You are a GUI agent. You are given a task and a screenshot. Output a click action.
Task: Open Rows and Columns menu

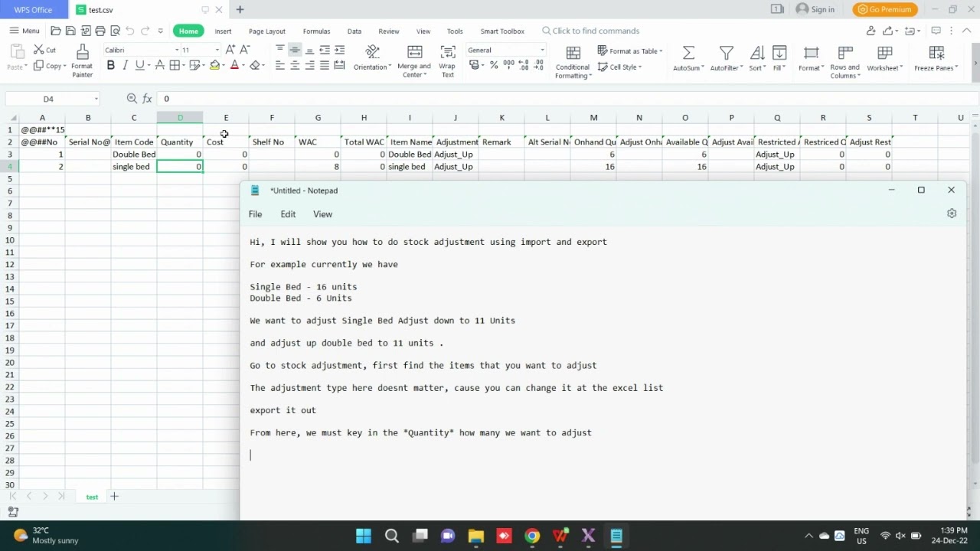click(845, 61)
